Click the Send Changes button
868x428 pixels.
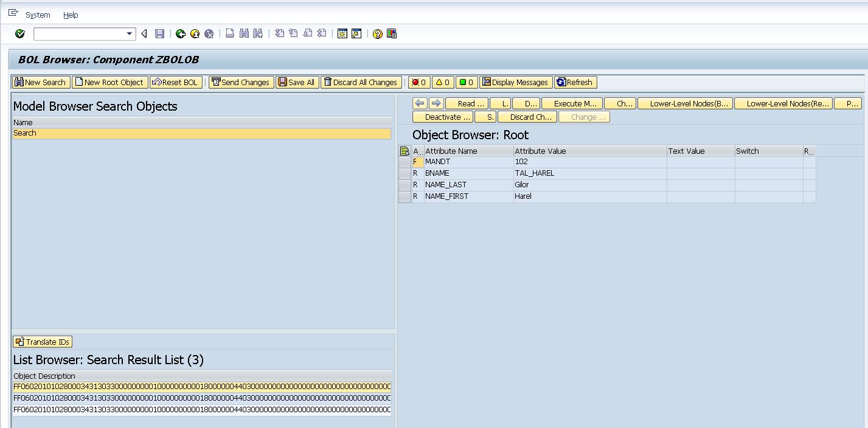click(241, 81)
